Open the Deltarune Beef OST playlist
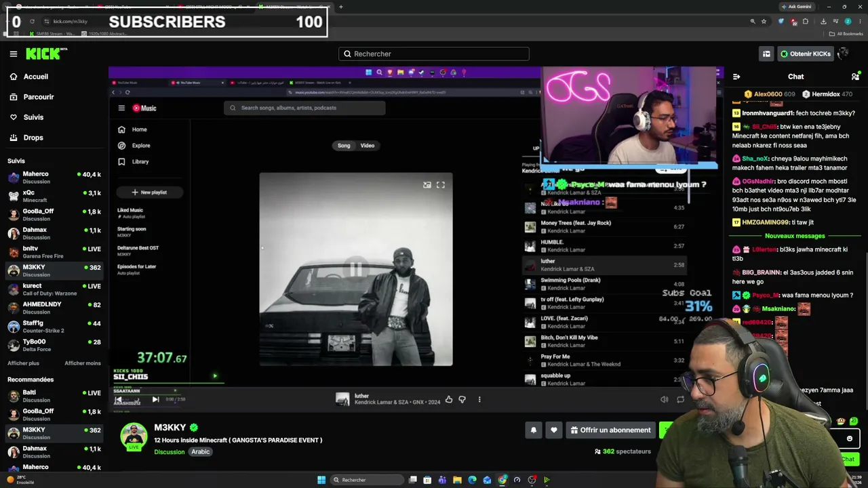Screen dimensions: 868x488 (138, 250)
